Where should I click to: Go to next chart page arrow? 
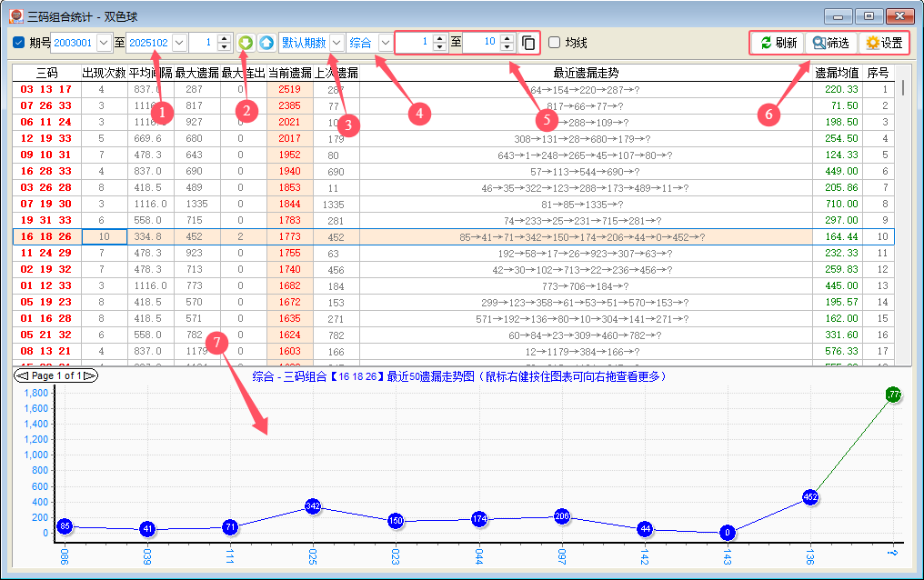click(90, 375)
